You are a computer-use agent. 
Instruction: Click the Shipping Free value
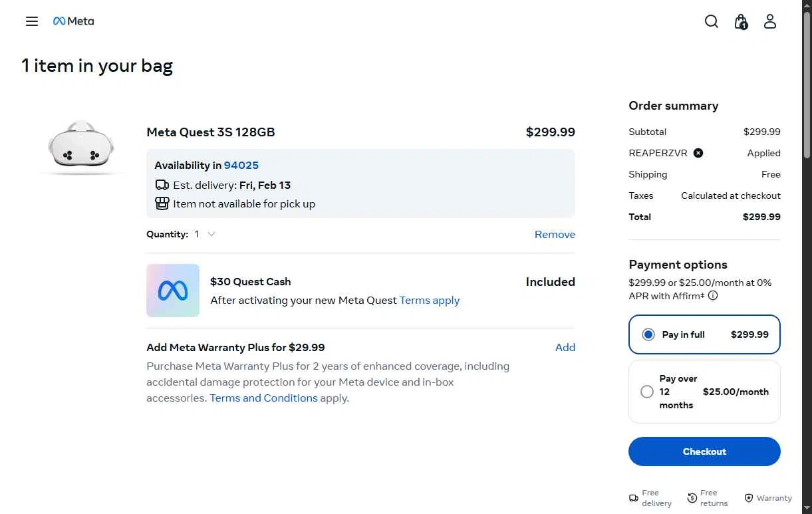tap(771, 174)
